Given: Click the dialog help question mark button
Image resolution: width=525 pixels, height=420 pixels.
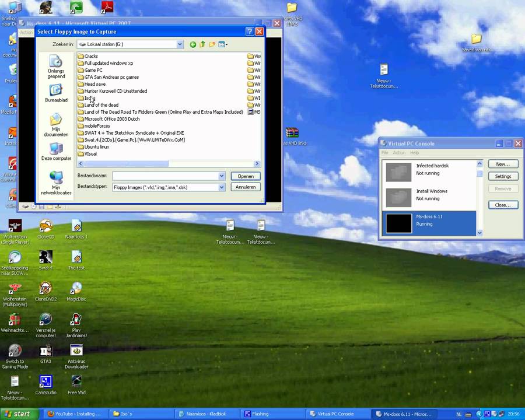Looking at the screenshot, I should 250,32.
